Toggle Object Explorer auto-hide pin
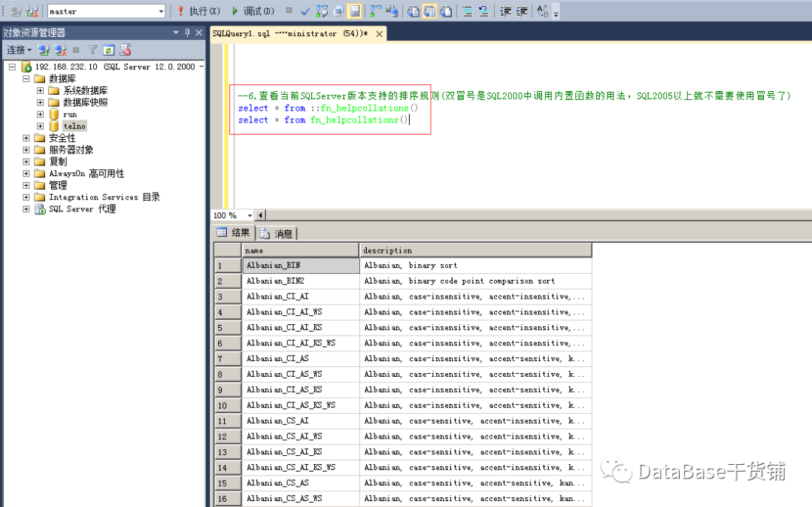 (187, 32)
